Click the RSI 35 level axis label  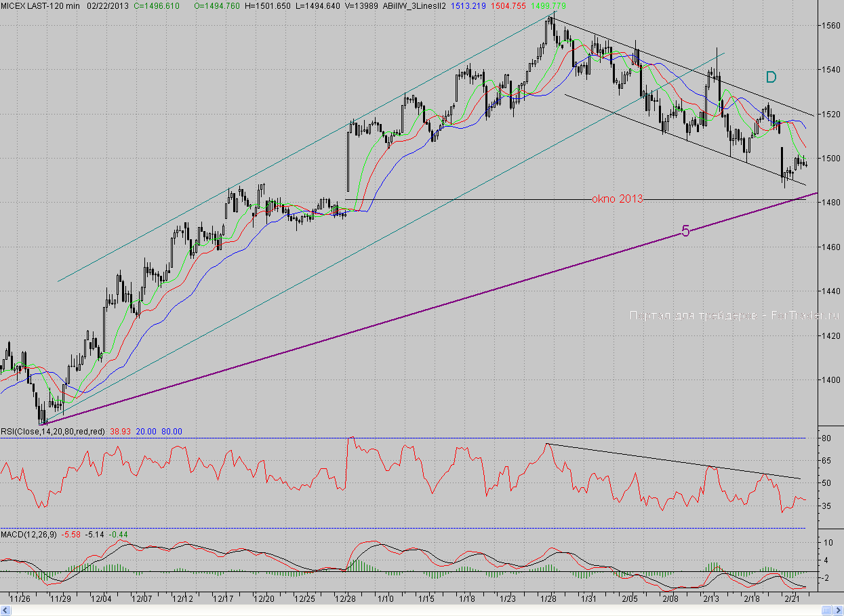(x=828, y=506)
